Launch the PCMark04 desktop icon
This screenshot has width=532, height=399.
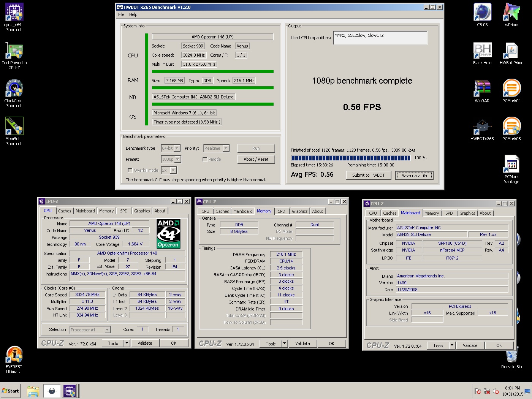[511, 91]
